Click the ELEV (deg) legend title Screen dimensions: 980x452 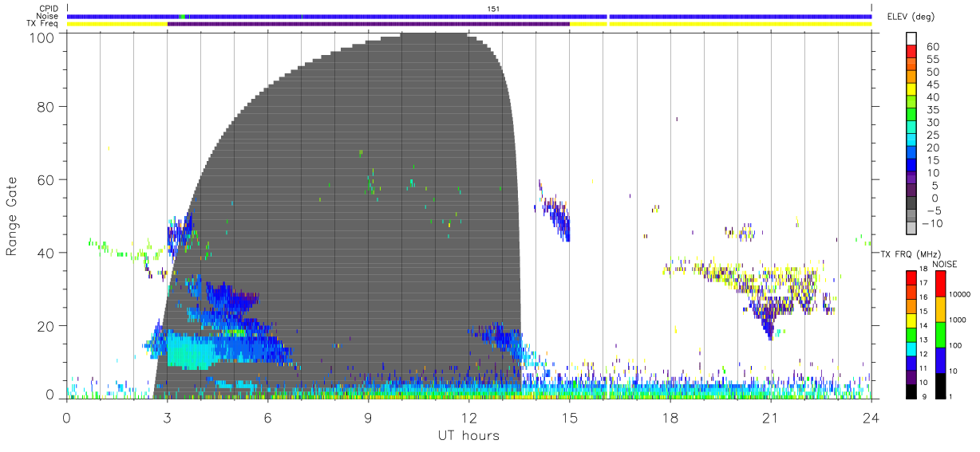point(911,17)
